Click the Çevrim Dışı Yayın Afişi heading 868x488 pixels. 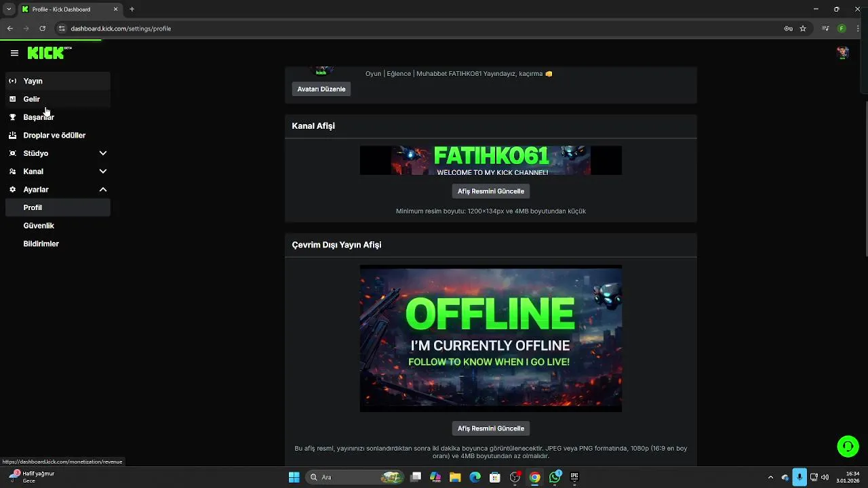336,245
